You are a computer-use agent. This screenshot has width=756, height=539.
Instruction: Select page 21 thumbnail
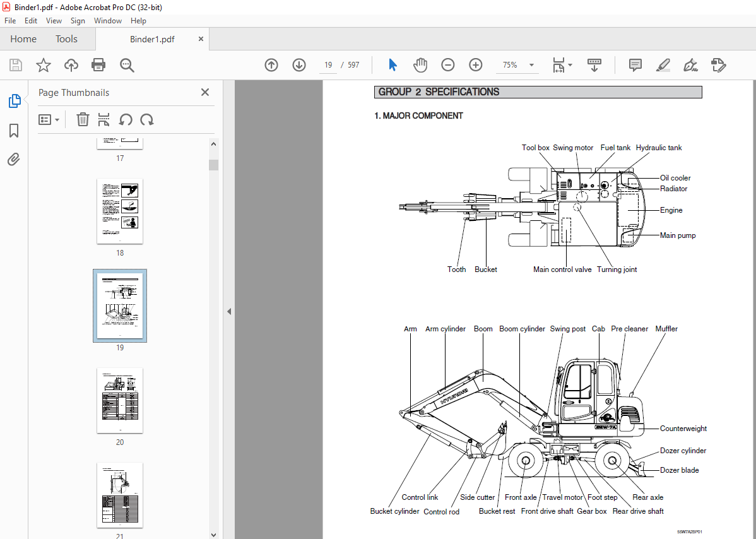coord(119,495)
